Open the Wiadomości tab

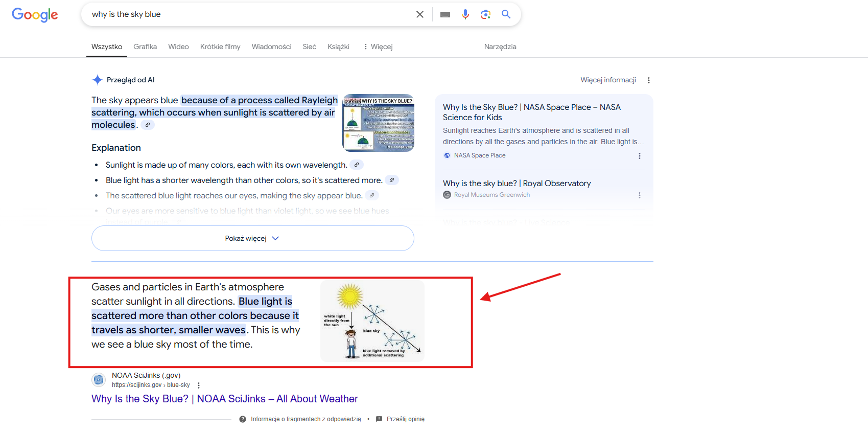click(x=271, y=47)
